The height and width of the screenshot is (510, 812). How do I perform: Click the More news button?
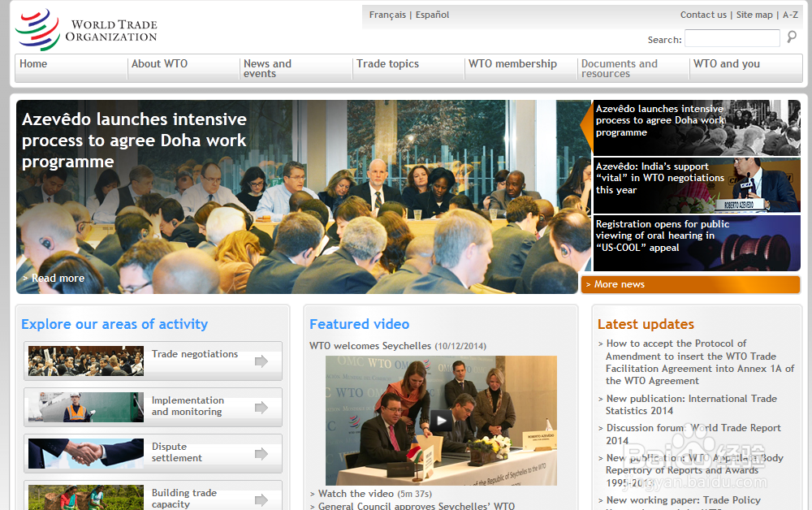pos(690,285)
